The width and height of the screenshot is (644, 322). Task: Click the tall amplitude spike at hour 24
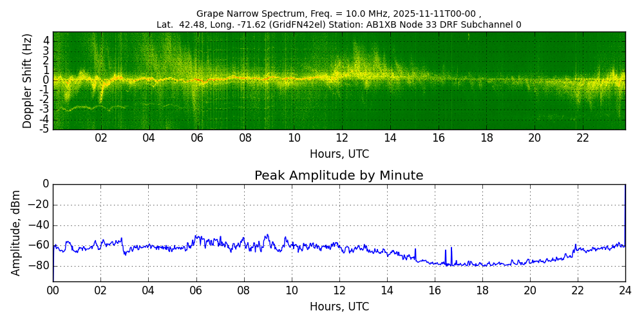[625, 206]
